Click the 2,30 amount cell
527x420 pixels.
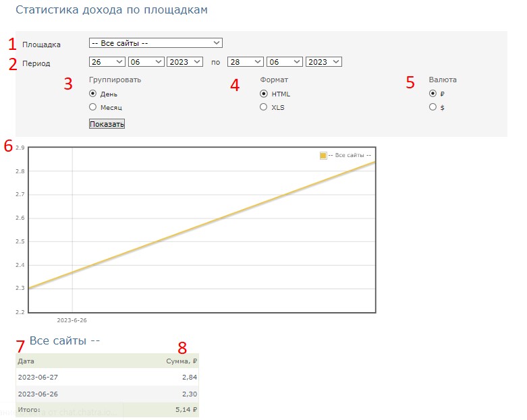(190, 394)
